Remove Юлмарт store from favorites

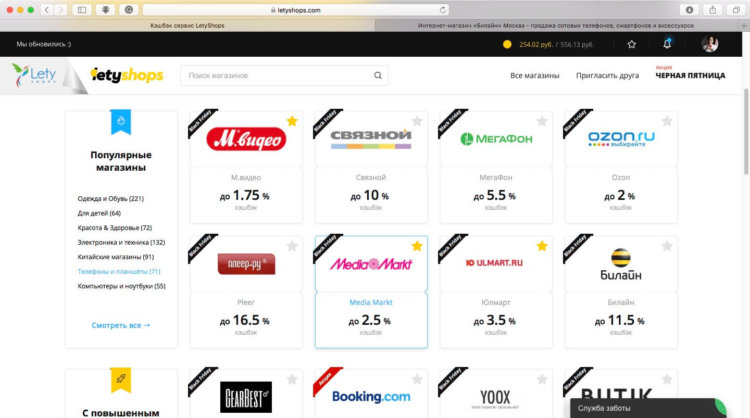coord(542,246)
